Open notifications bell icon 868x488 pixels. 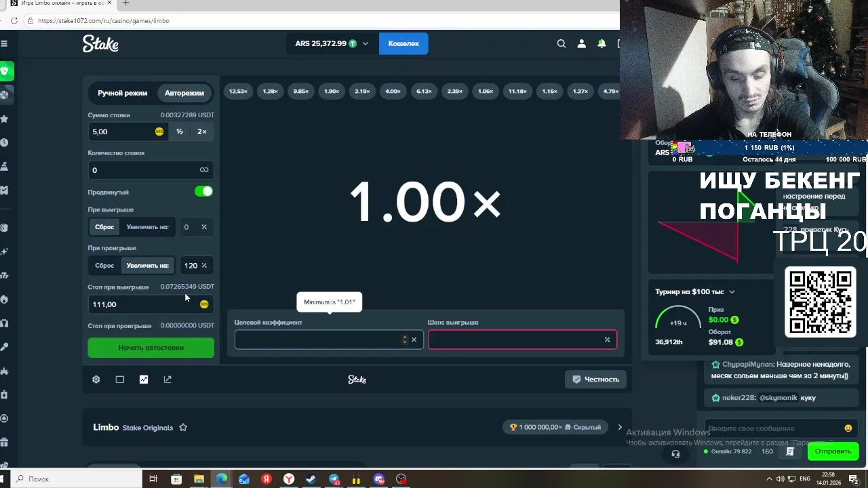click(x=601, y=43)
